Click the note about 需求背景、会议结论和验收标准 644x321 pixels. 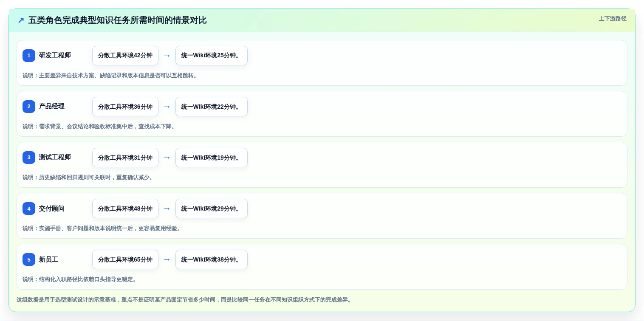(99, 127)
